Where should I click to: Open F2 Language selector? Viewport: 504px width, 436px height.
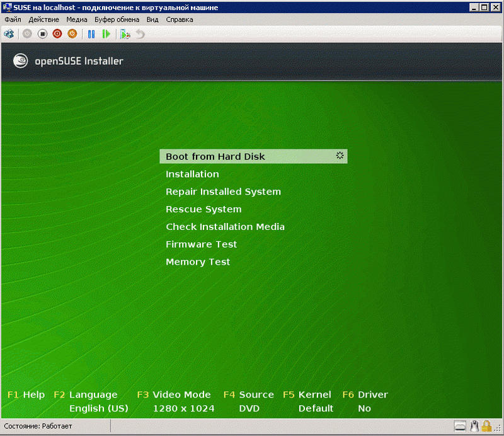pyautogui.click(x=86, y=394)
